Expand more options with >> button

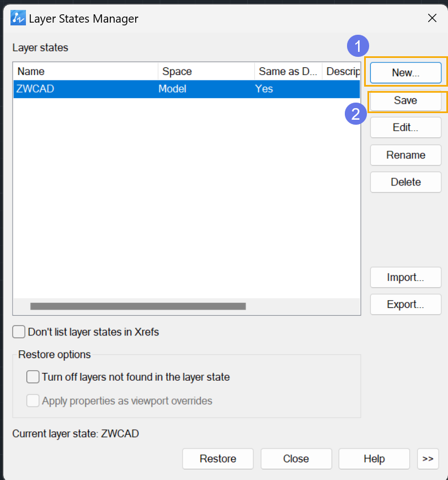[428, 458]
